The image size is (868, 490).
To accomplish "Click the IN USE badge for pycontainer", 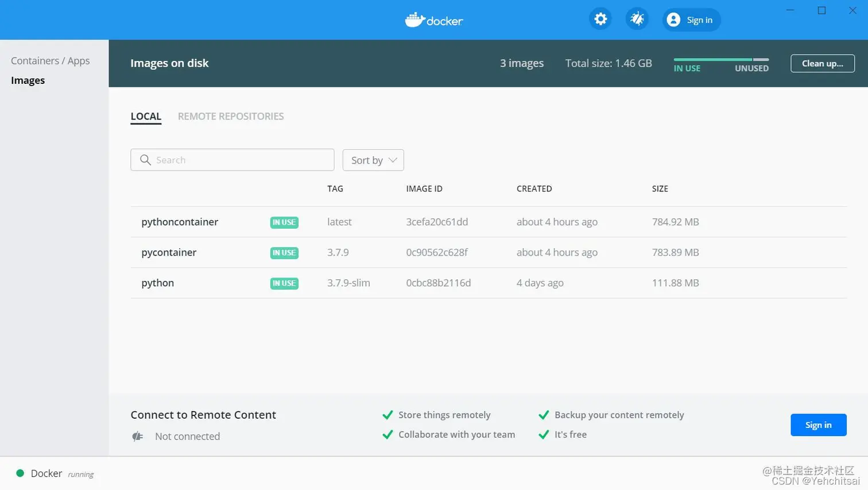I will point(284,253).
